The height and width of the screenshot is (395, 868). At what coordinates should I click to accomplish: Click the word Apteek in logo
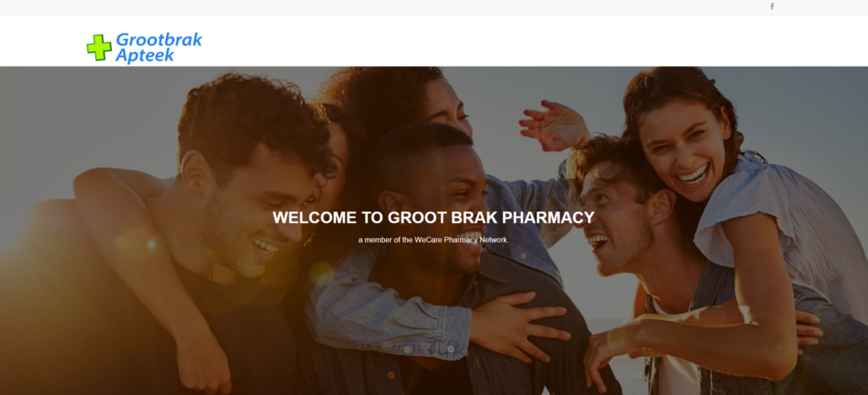point(145,56)
